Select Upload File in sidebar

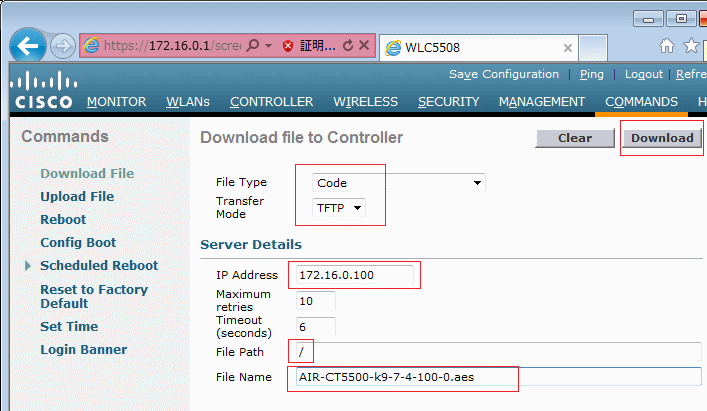point(77,196)
